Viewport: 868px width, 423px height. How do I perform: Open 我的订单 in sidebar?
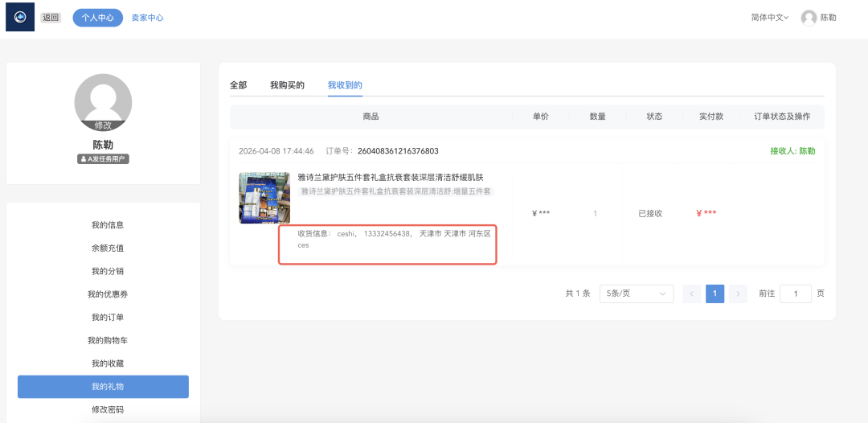point(108,317)
